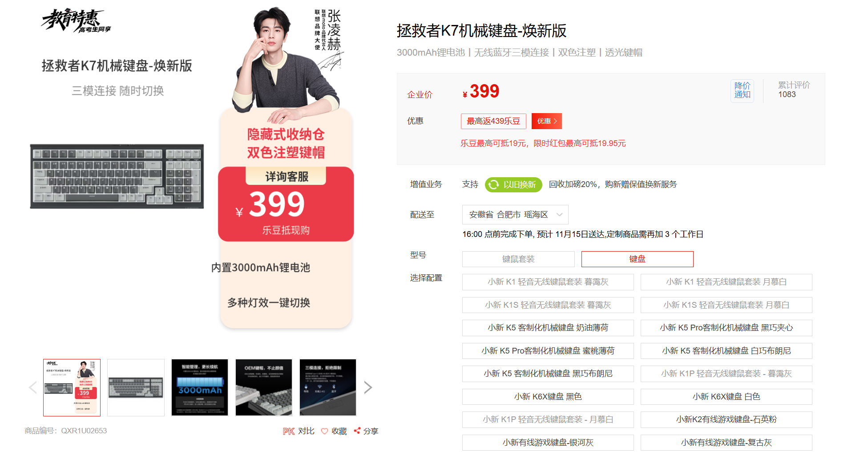View the plain keyboard photo thumbnail
This screenshot has width=868, height=452.
[136, 387]
